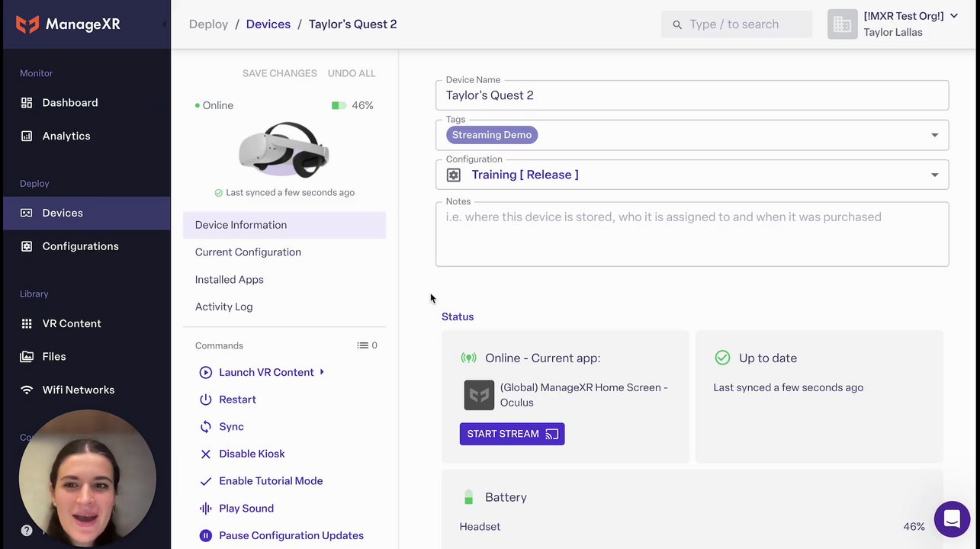Select the Device Information tab
Image resolution: width=980 pixels, height=549 pixels.
coord(284,225)
